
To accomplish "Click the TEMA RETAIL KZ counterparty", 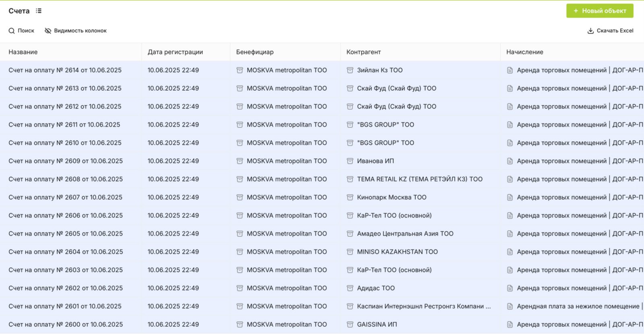I will point(419,179).
